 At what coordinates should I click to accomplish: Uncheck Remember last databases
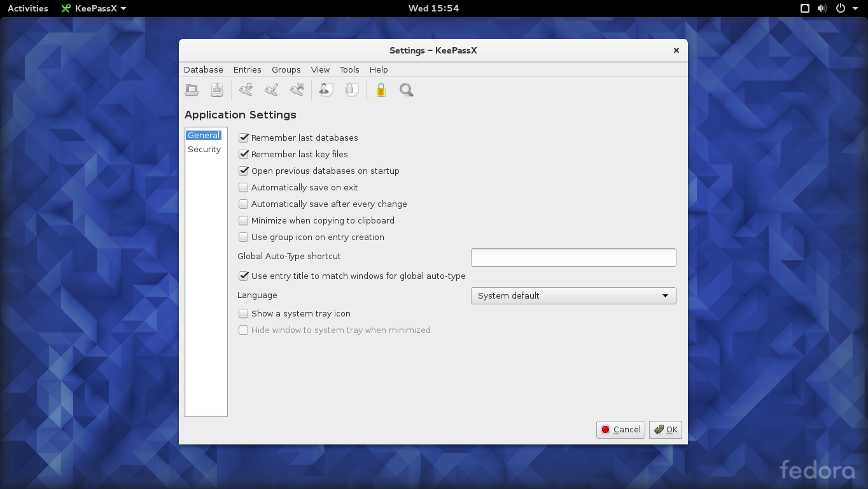[x=243, y=138]
